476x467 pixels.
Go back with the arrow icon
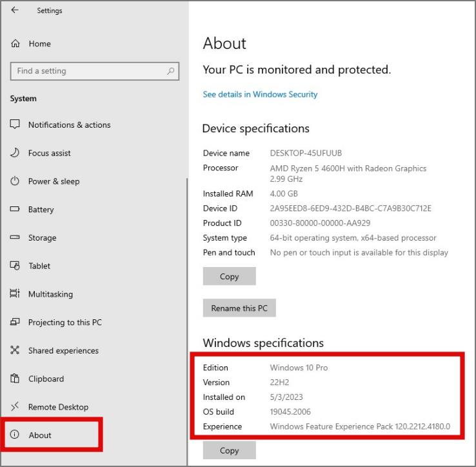pyautogui.click(x=15, y=10)
